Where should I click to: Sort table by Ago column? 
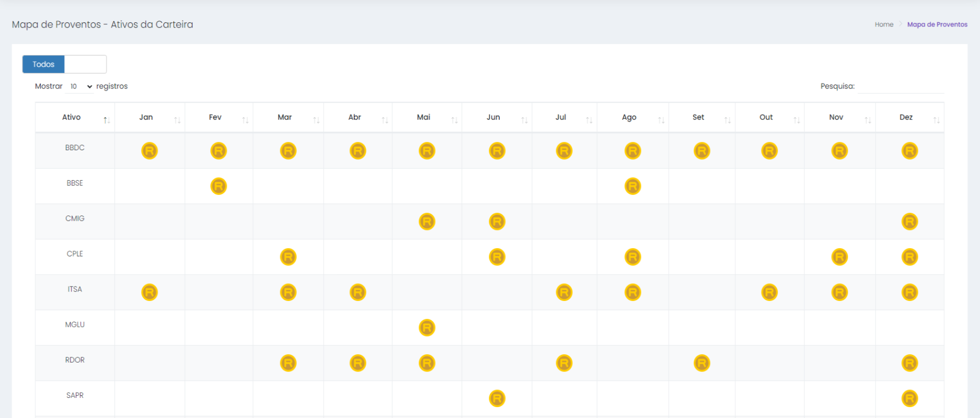coord(633,118)
